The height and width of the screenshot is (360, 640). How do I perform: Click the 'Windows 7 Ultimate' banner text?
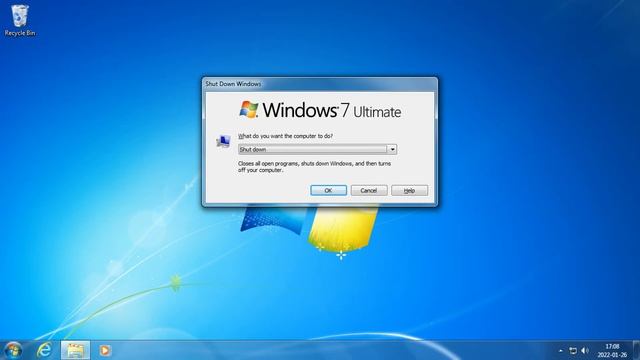pos(331,110)
